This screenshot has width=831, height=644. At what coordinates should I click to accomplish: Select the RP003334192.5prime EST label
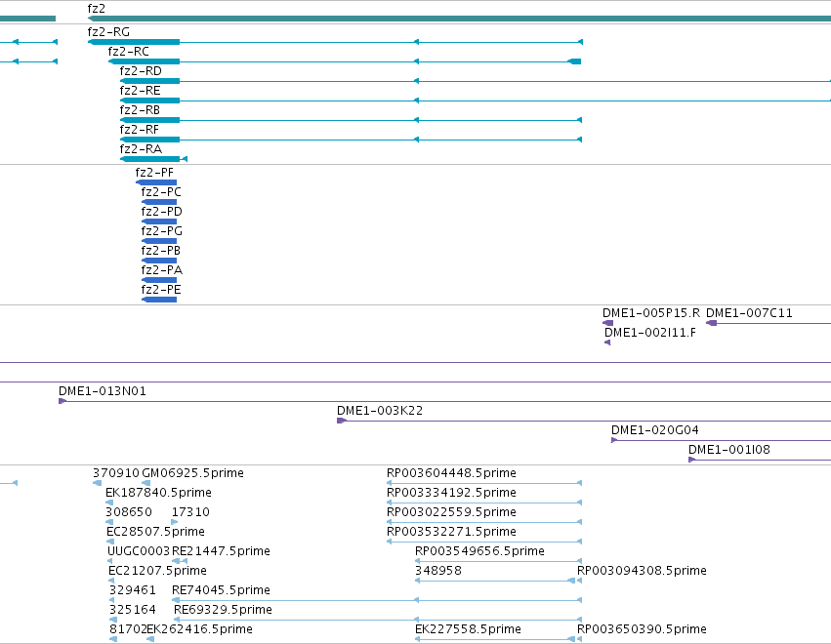click(x=451, y=493)
